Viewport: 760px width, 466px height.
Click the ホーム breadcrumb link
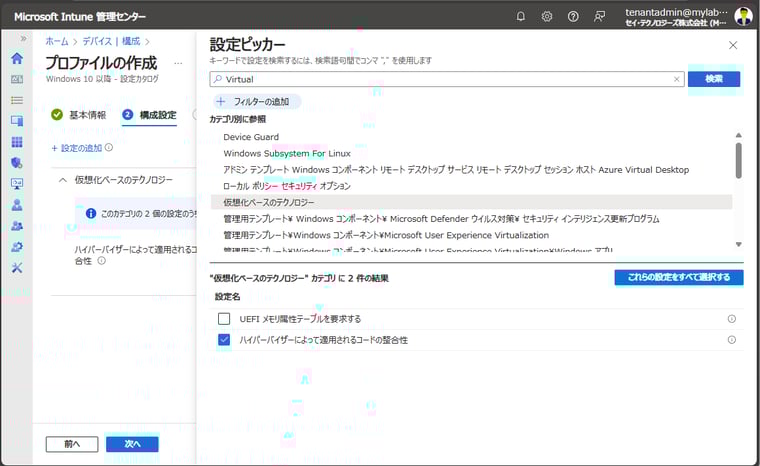[x=57, y=41]
